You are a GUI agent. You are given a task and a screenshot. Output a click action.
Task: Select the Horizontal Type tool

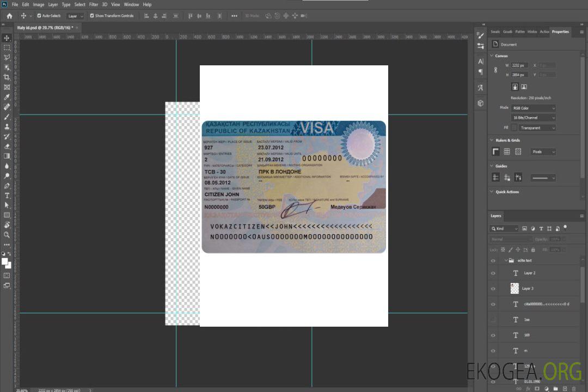(x=7, y=195)
